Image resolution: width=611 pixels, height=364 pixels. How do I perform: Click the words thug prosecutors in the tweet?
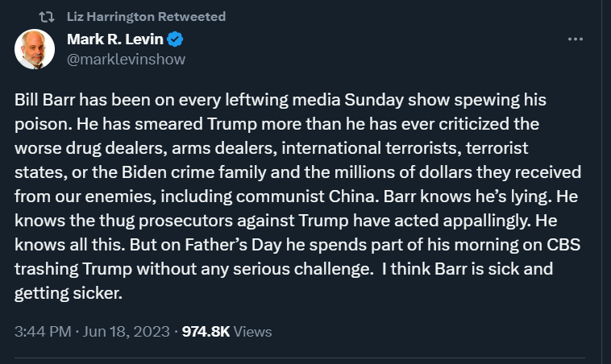click(x=166, y=221)
